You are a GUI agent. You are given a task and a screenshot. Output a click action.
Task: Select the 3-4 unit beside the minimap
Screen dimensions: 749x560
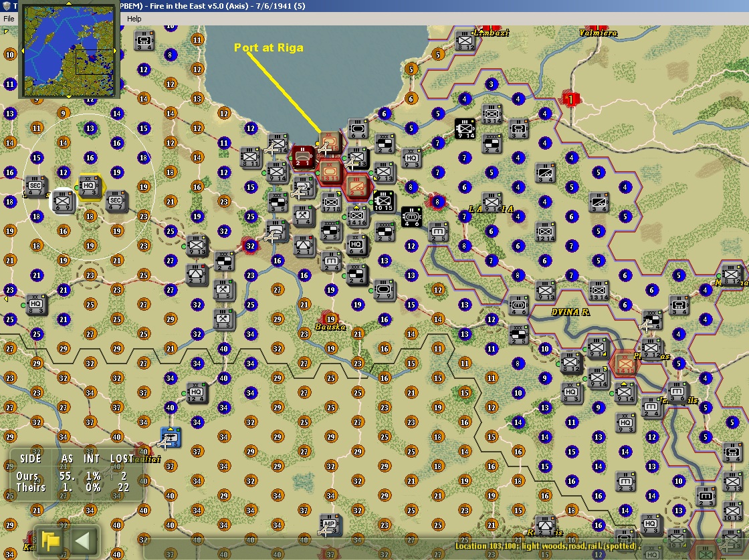[x=144, y=41]
